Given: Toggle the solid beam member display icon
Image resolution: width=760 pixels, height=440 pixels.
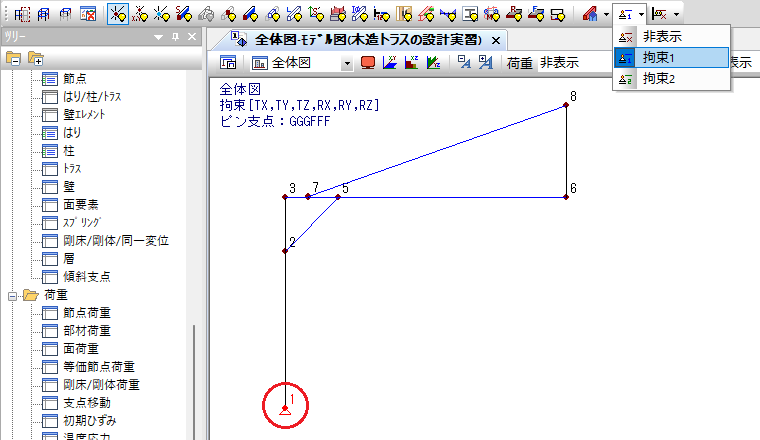Looking at the screenshot, I should pos(250,14).
